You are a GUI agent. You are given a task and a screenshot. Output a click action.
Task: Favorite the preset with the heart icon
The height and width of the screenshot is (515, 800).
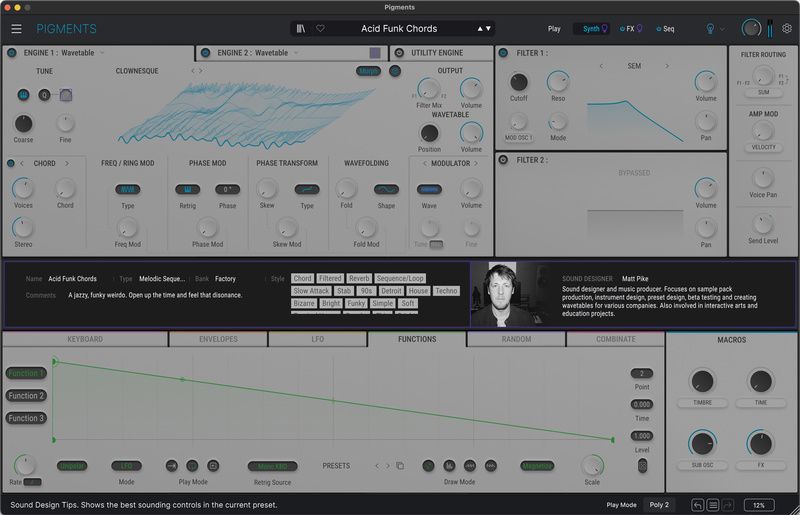click(x=320, y=29)
